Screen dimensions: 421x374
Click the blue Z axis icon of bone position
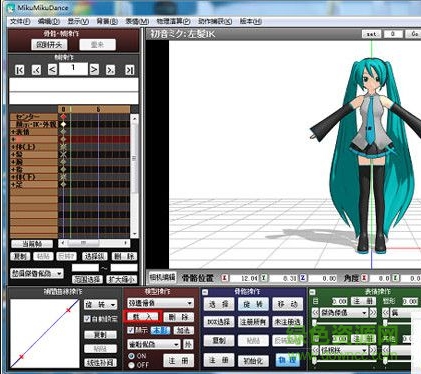[x=303, y=278]
